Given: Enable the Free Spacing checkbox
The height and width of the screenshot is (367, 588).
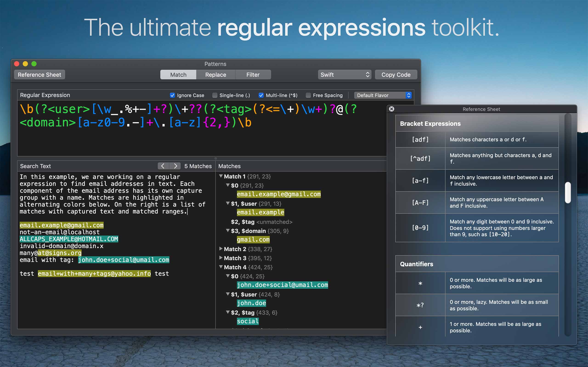Looking at the screenshot, I should pyautogui.click(x=308, y=95).
